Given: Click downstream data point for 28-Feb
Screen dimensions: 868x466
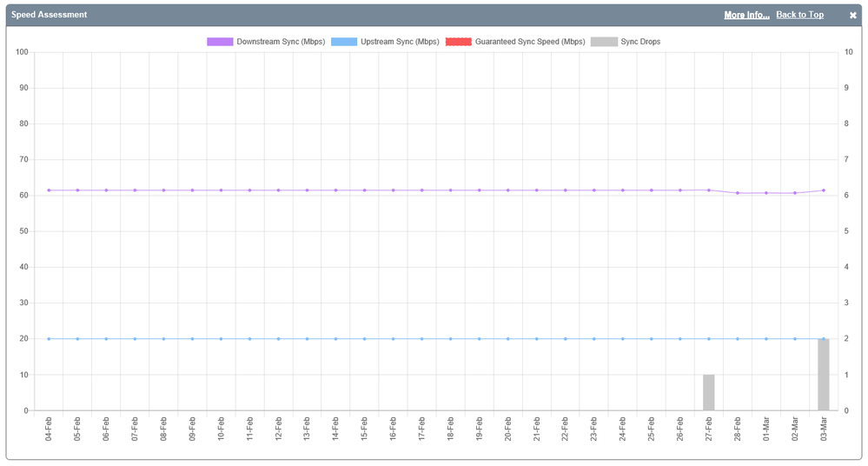Looking at the screenshot, I should (x=738, y=193).
